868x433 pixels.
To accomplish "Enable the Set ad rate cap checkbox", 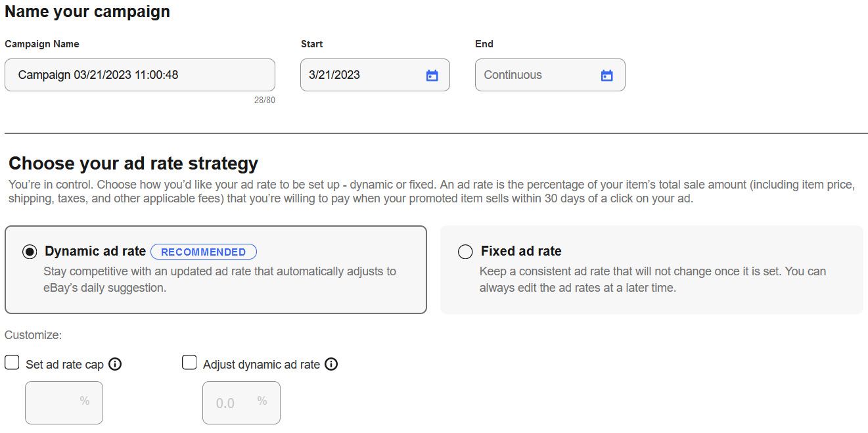I will coord(12,362).
